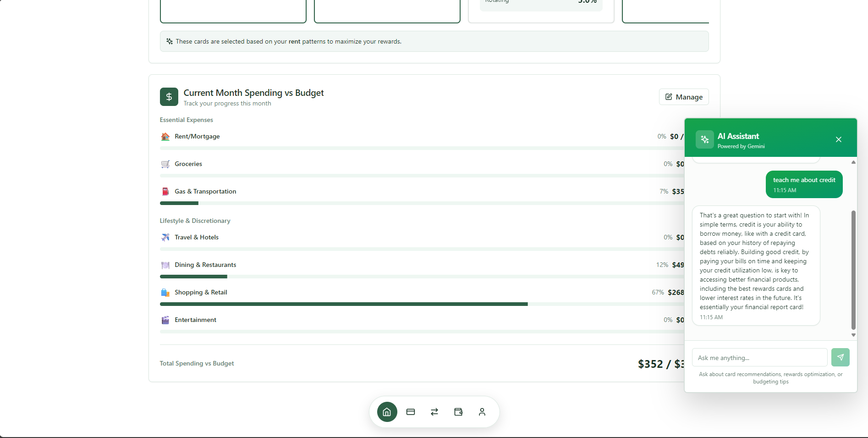Select the Rent/Mortgage label
The image size is (868, 438).
pyautogui.click(x=197, y=137)
